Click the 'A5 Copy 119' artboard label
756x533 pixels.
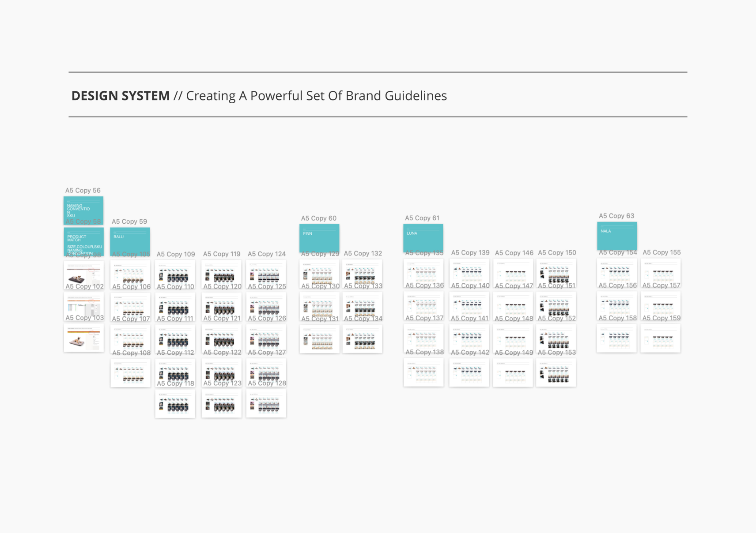222,254
